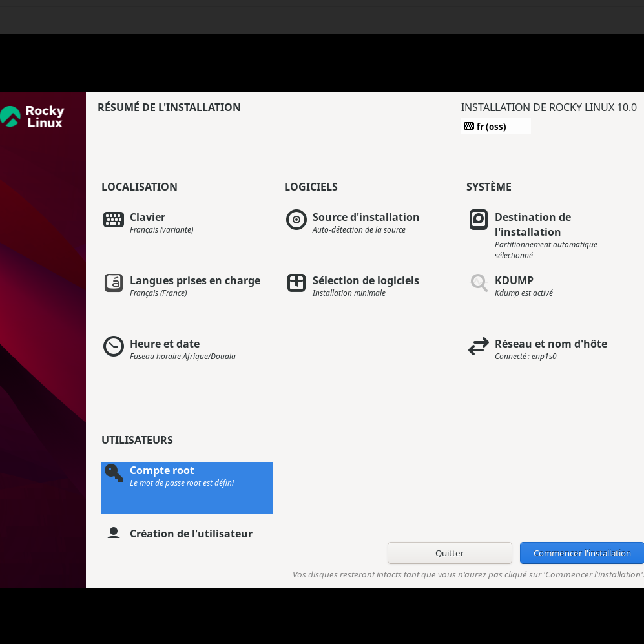
Task: Click text Le mot de passe root est défini
Action: (x=182, y=483)
